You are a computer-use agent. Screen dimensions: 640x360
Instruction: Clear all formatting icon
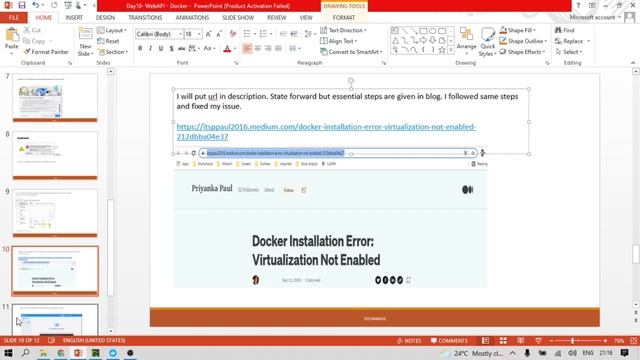(233, 34)
